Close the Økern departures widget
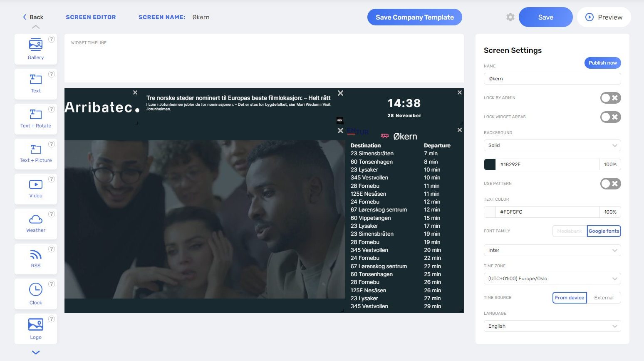 pyautogui.click(x=460, y=130)
